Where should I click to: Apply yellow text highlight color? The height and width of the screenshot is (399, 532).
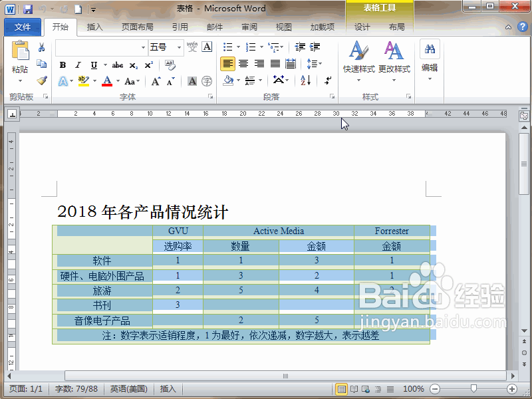point(84,81)
